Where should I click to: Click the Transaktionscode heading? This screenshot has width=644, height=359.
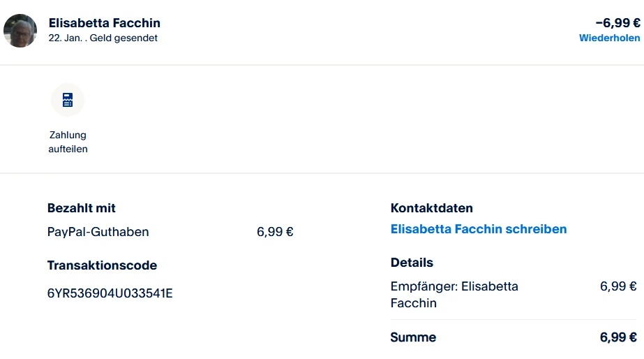point(102,265)
